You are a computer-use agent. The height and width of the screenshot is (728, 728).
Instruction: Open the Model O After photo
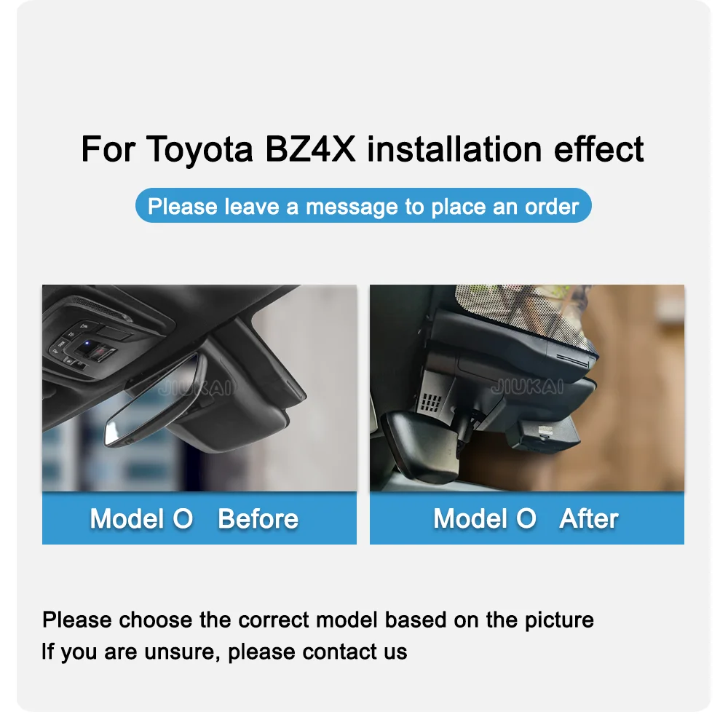coord(527,388)
